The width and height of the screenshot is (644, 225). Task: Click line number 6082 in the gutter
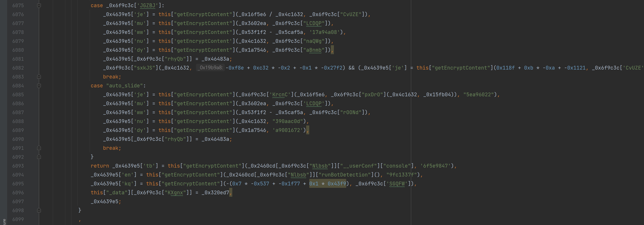click(18, 68)
